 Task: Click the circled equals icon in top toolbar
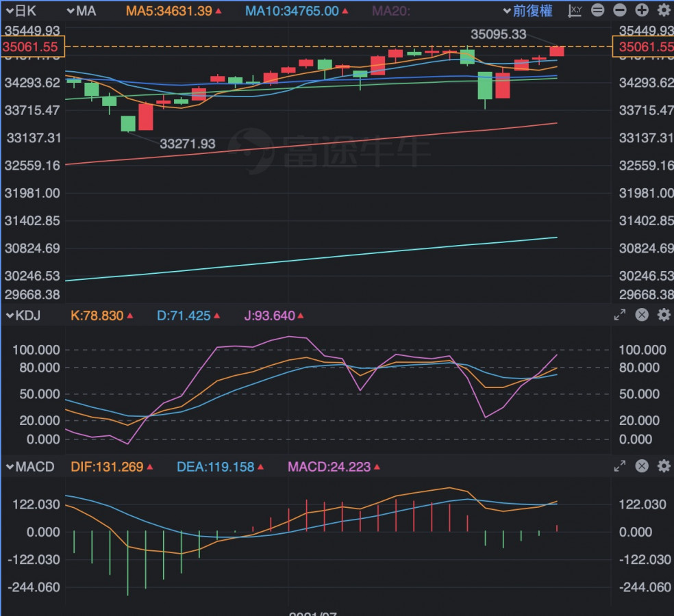(598, 10)
